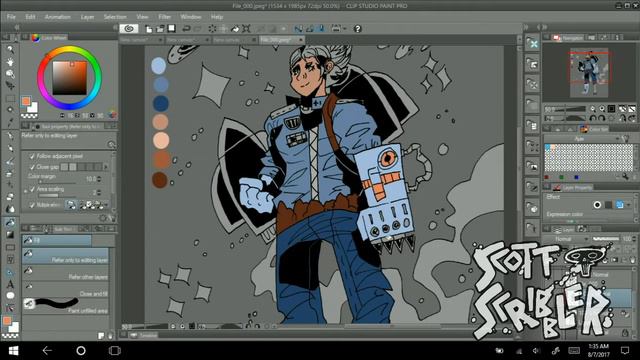Click the New file icon in command bar

149,29
